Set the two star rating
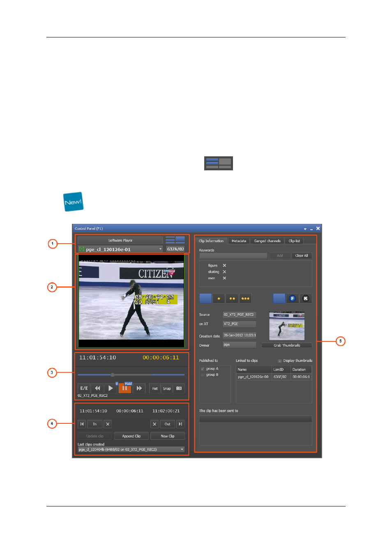The image size is (392, 555). pyautogui.click(x=232, y=298)
